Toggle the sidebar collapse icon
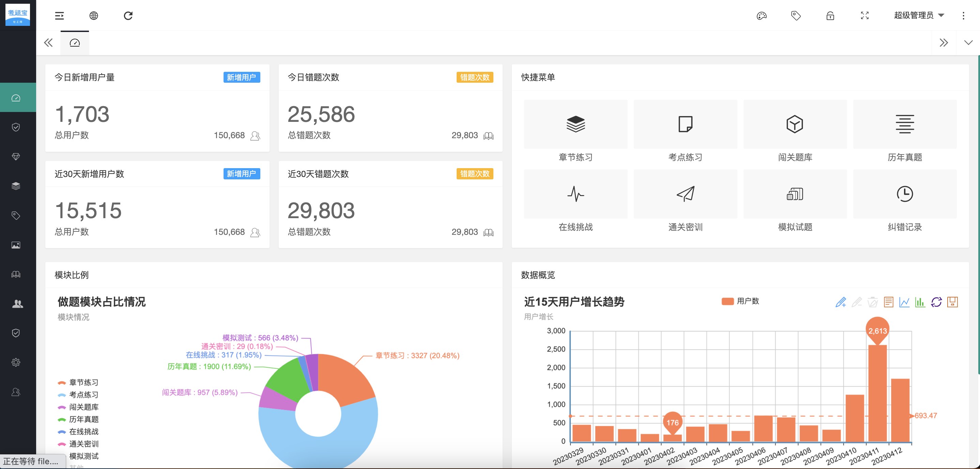 coord(59,16)
